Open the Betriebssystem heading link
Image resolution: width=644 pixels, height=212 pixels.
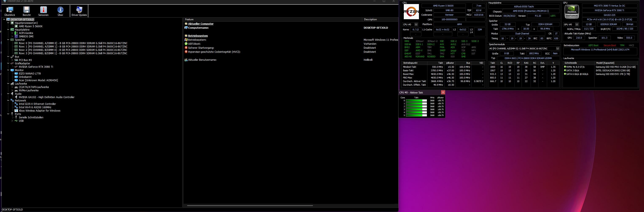click(198, 36)
